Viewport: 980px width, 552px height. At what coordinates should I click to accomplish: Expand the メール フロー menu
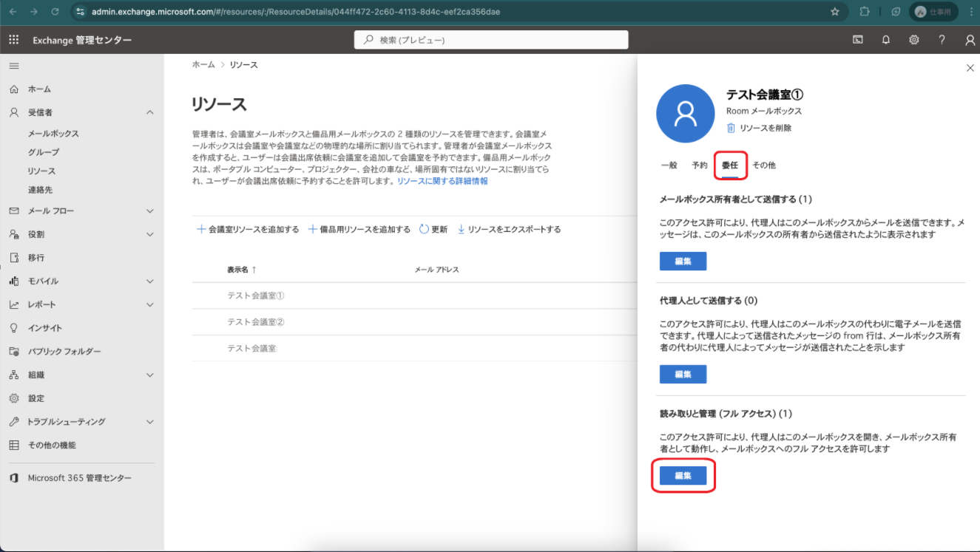[150, 211]
